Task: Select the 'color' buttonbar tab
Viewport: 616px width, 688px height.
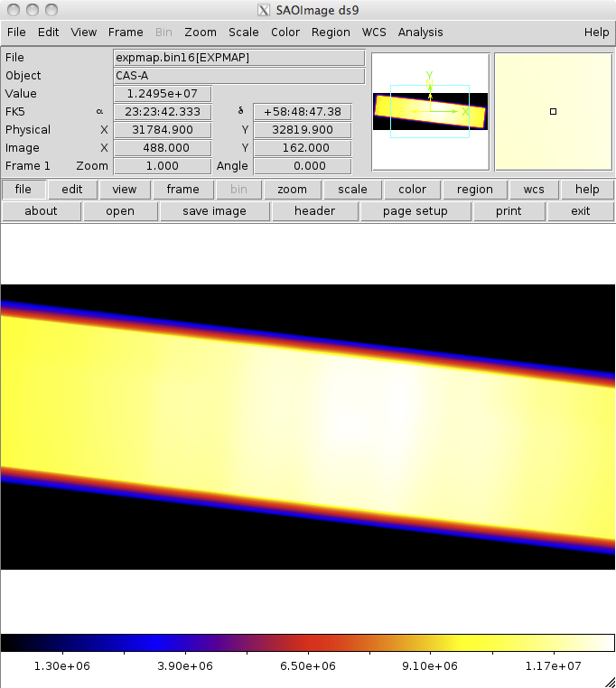Action: (x=412, y=190)
